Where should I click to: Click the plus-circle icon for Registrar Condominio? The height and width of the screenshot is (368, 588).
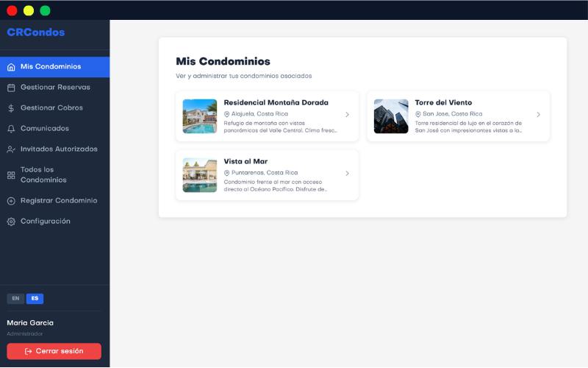(11, 201)
